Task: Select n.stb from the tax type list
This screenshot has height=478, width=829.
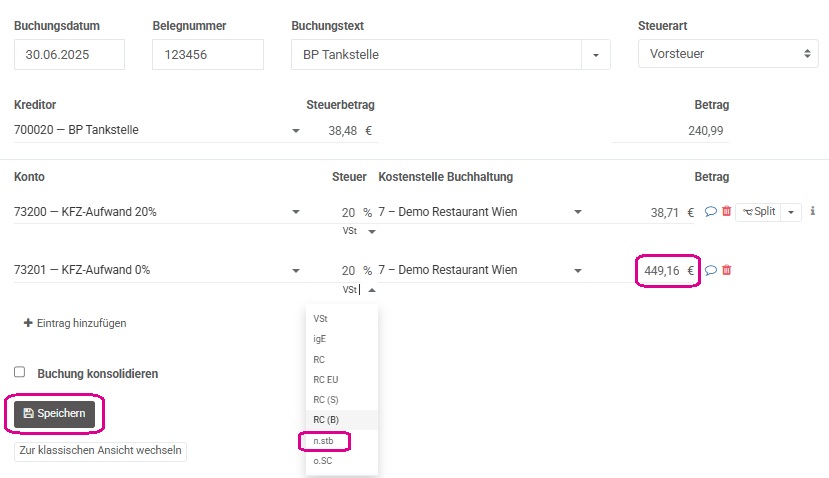Action: (324, 440)
